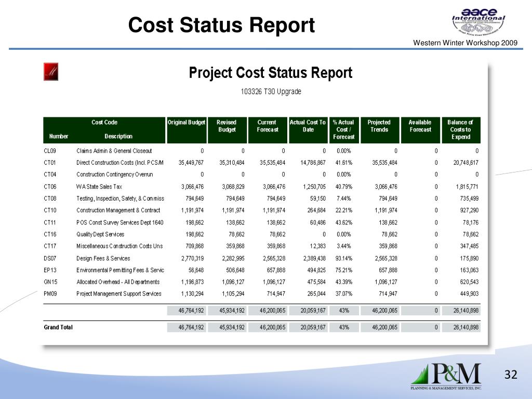Viewport: 532px width, 399px height.
Task: Click slide number 32
Action: tap(511, 375)
